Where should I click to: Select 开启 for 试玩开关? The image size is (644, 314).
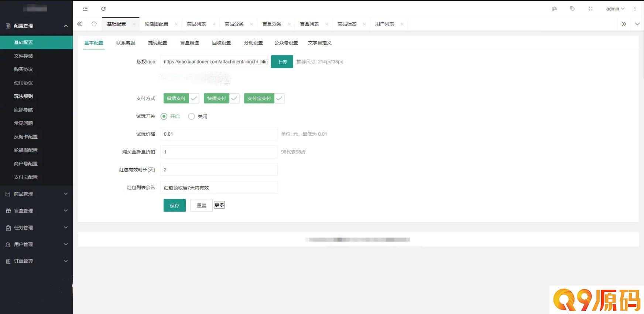pos(170,117)
